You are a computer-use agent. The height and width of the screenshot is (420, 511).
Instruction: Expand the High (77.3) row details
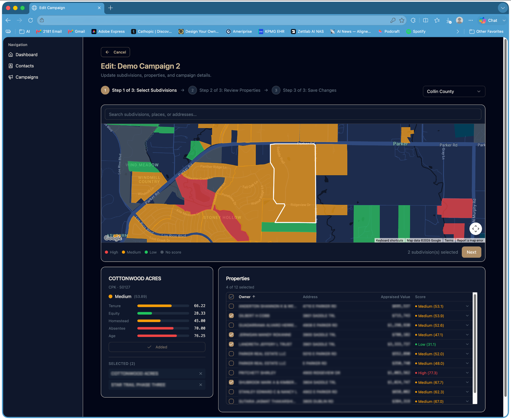click(x=467, y=373)
